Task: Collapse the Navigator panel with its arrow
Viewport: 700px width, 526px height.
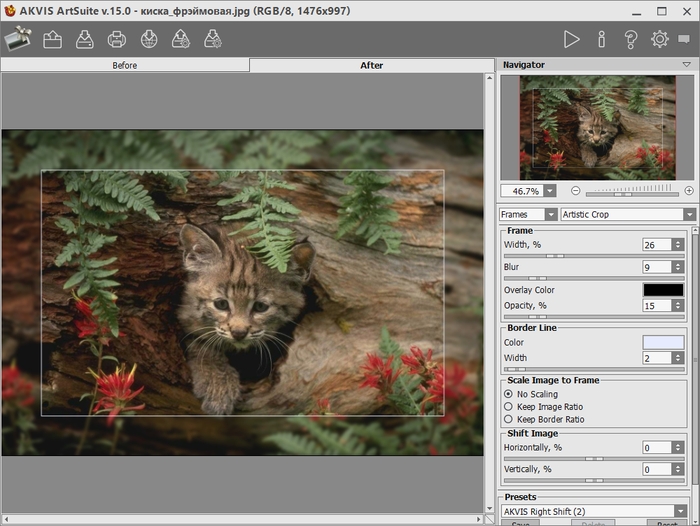Action: [687, 65]
